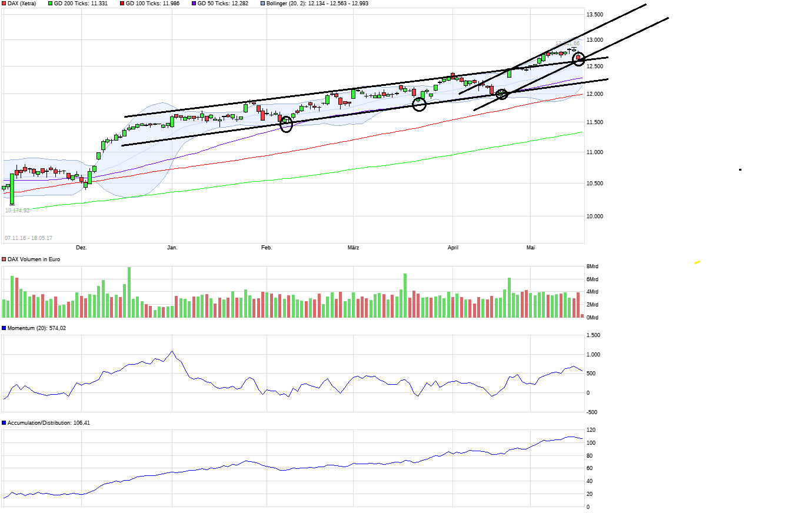Select the "DAX (Xetra)" legend label
Screen dimensions: 812x513
pos(22,4)
